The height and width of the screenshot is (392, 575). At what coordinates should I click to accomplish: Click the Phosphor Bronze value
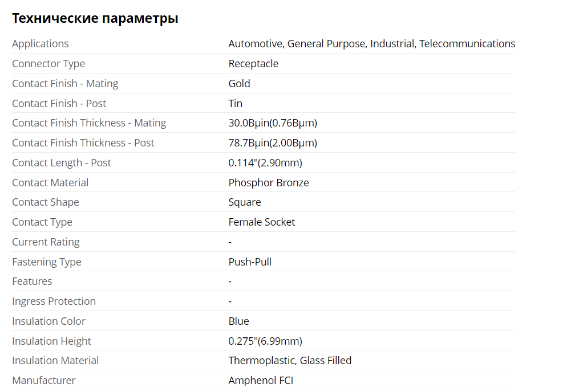(x=269, y=183)
